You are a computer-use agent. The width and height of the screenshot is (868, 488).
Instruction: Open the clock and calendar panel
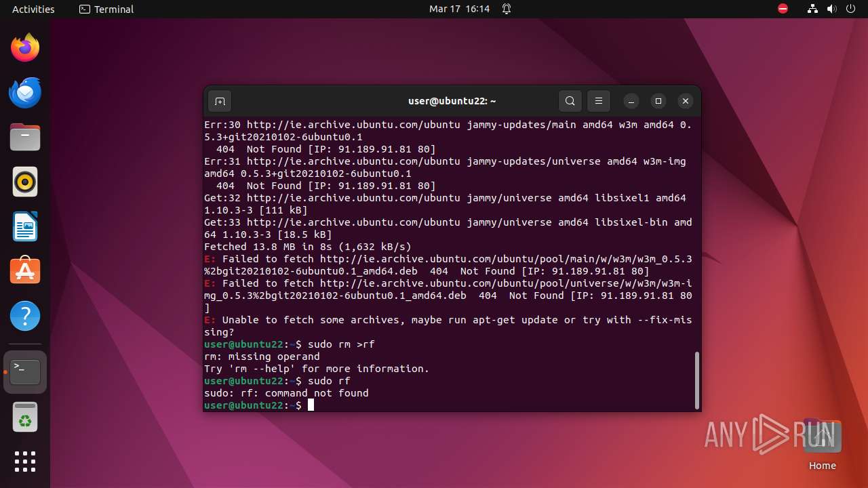coord(459,9)
